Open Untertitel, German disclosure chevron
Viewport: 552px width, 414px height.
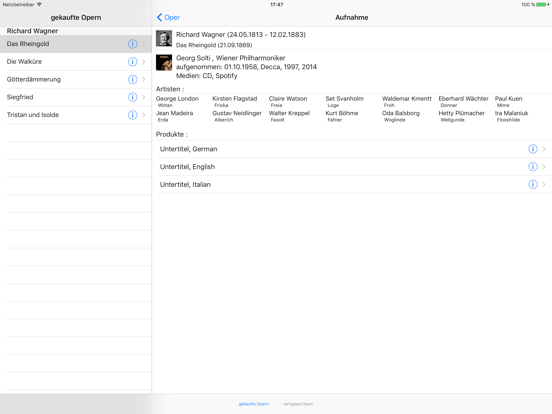pyautogui.click(x=544, y=149)
